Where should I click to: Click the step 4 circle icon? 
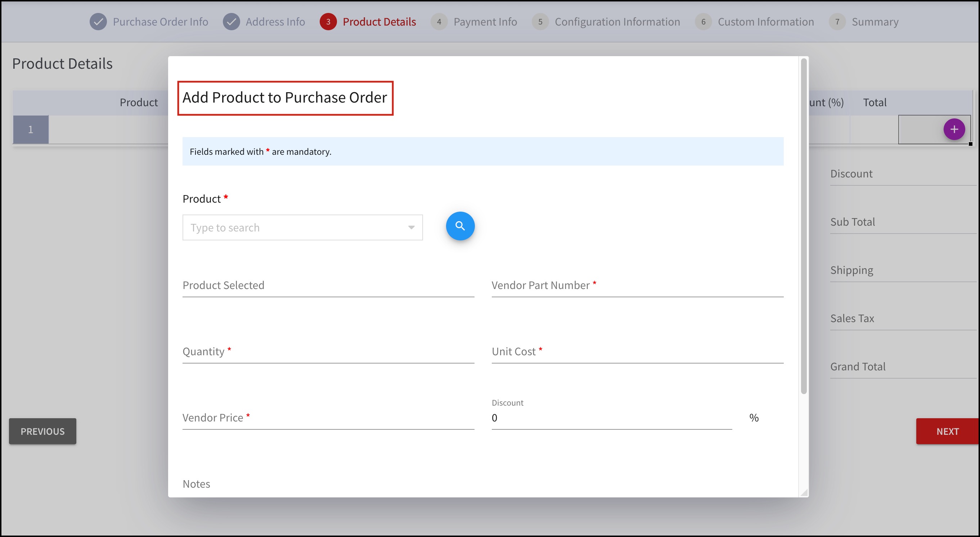pyautogui.click(x=439, y=22)
